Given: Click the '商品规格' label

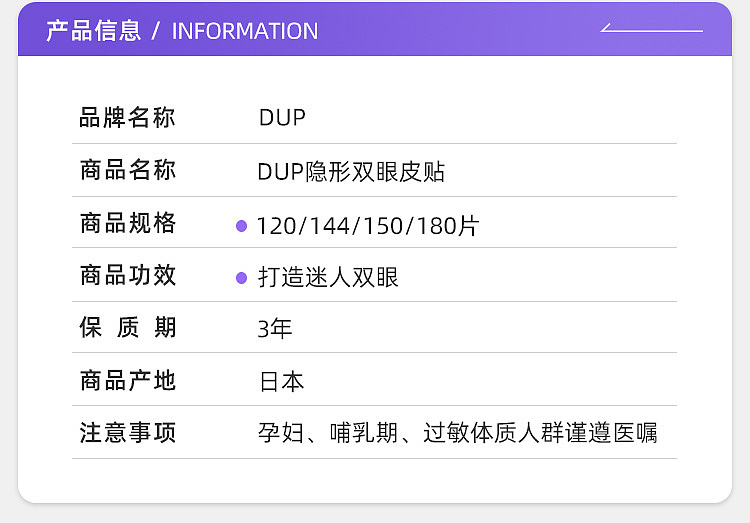Looking at the screenshot, I should click(x=127, y=223).
